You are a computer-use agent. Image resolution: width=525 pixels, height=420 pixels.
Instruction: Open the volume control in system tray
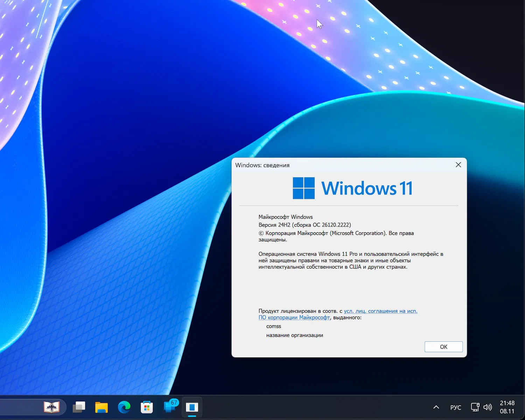tap(488, 407)
